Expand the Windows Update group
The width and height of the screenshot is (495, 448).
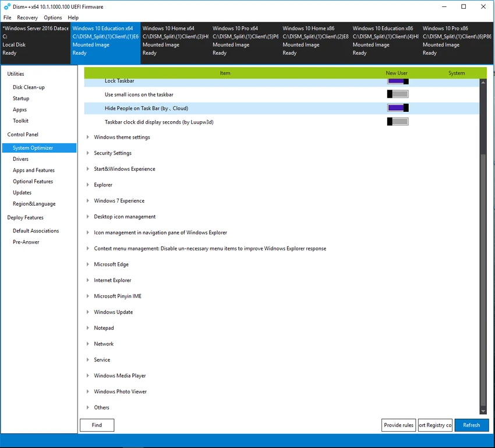[x=88, y=312]
